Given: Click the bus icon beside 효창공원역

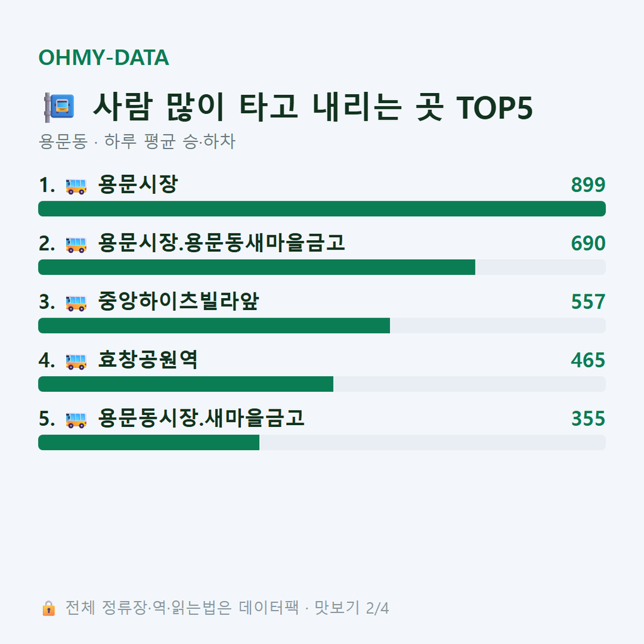Looking at the screenshot, I should [x=76, y=362].
